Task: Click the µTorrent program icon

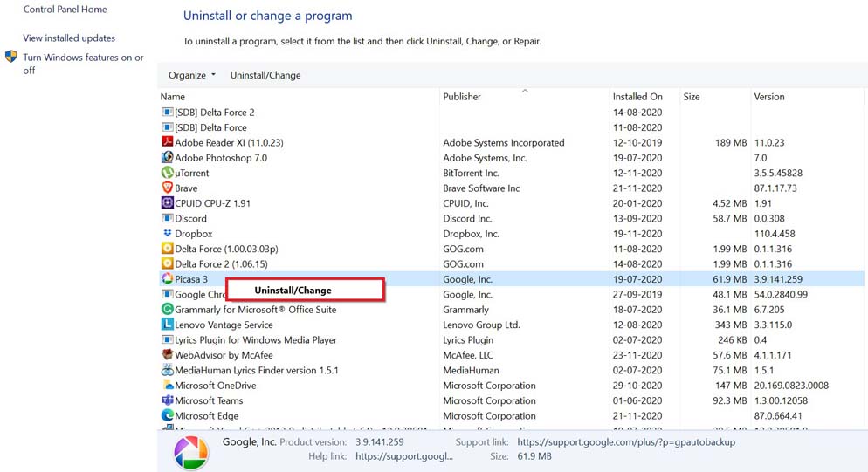Action: (167, 173)
